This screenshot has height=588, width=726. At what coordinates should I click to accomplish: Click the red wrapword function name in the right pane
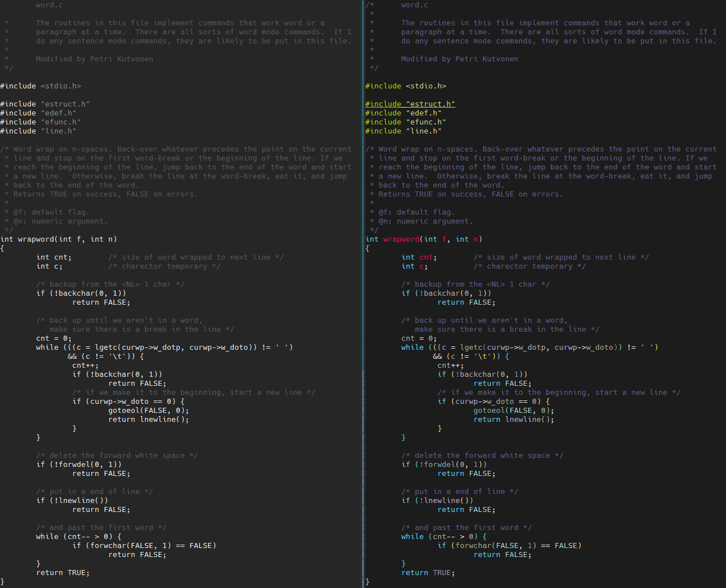[x=401, y=239]
